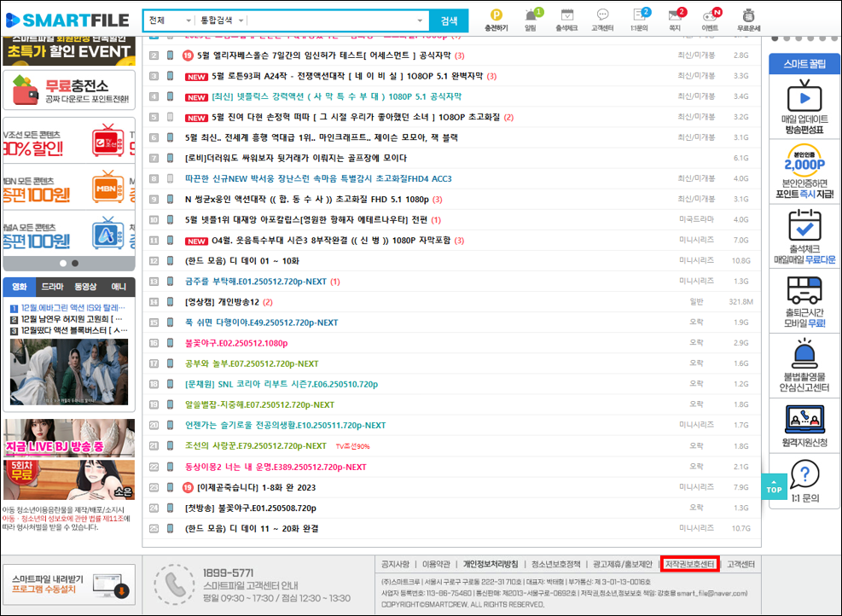This screenshot has width=842, height=616.
Task: Click the 19 badge on 엘리자베스올슨 row
Action: coord(188,55)
